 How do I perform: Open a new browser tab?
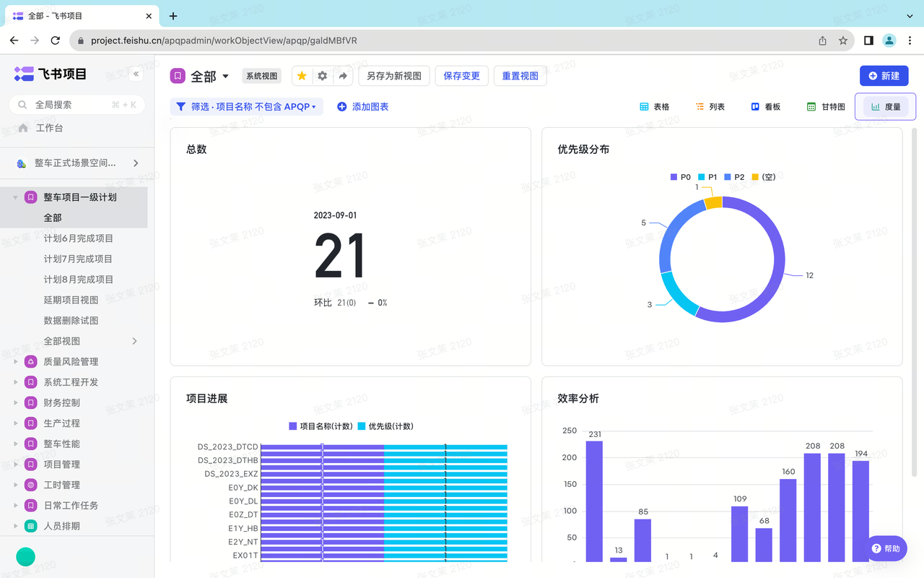click(x=173, y=16)
